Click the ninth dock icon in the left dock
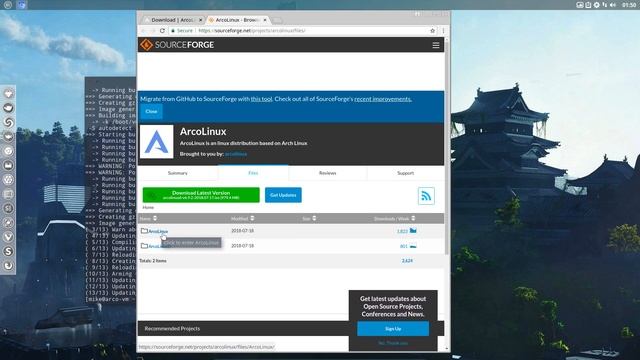The image size is (640, 360). pos(8,208)
